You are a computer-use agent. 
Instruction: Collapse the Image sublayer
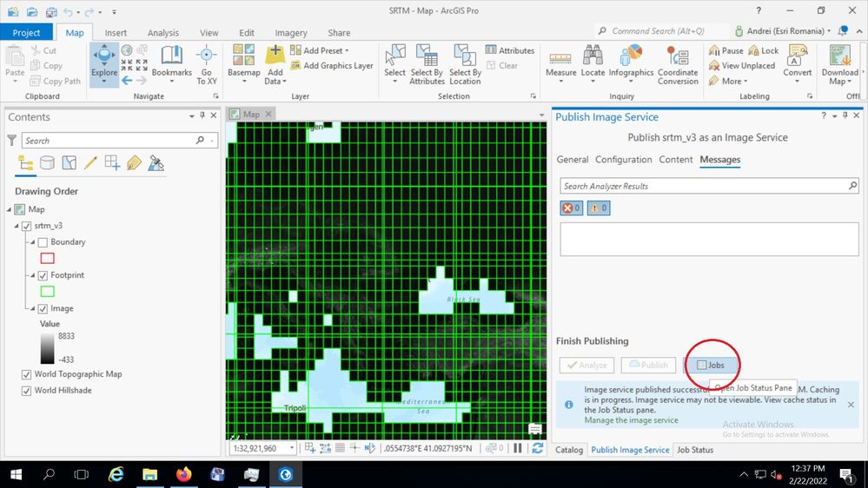(33, 309)
